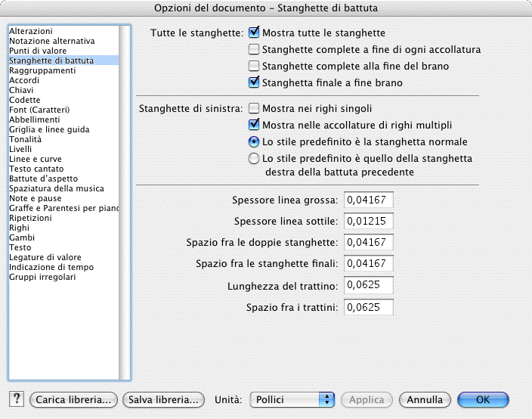
Task: Choose the 'stanghetta destra della battuta precedente' radio
Action: pos(255,159)
